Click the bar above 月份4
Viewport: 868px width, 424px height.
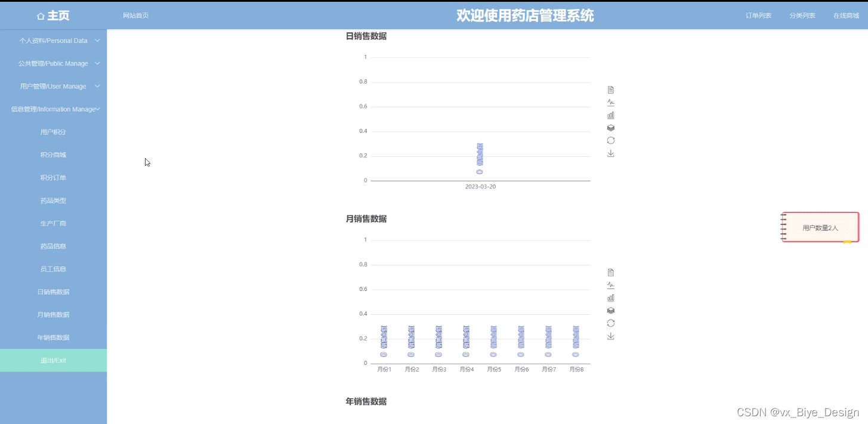point(466,341)
